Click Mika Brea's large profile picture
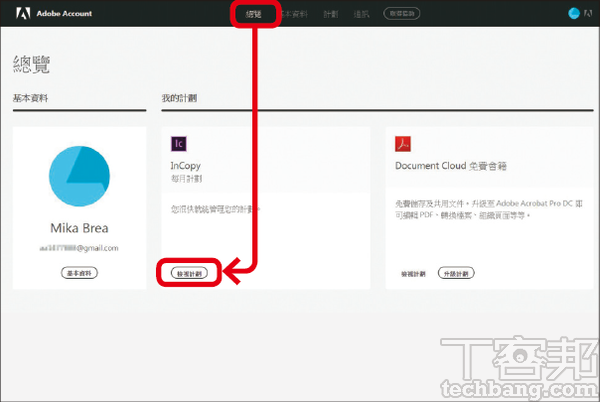Viewport: 600px width, 402px height. 80,176
